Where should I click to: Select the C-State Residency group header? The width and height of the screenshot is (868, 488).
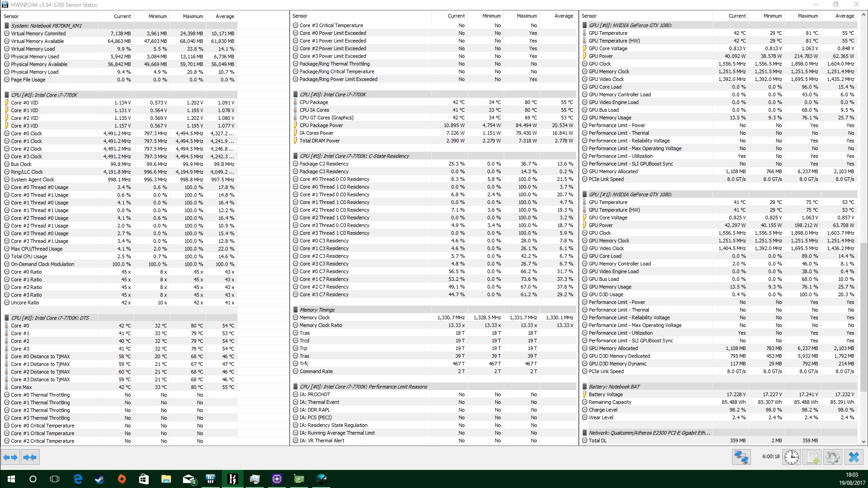coord(433,156)
